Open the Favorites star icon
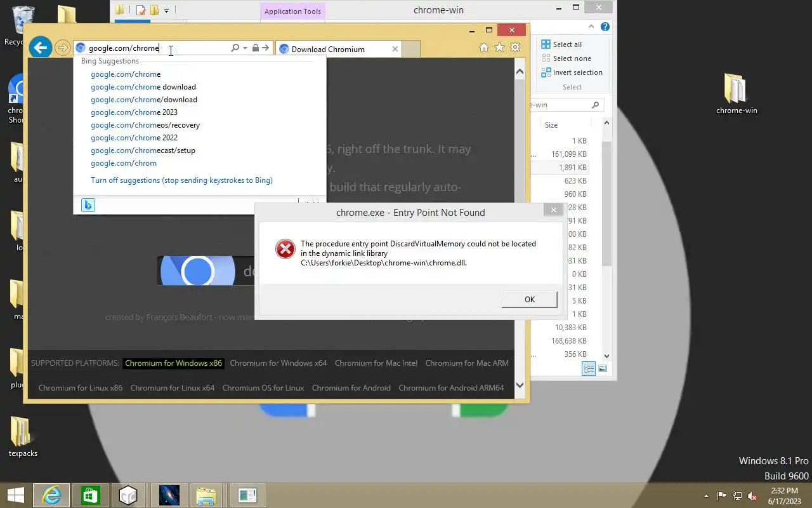This screenshot has height=508, width=812. (499, 48)
